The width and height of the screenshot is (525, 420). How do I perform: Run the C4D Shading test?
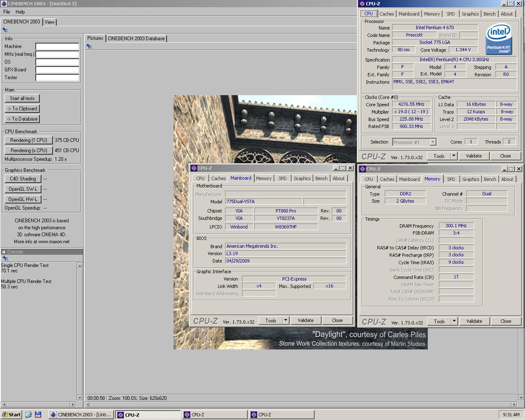point(23,179)
